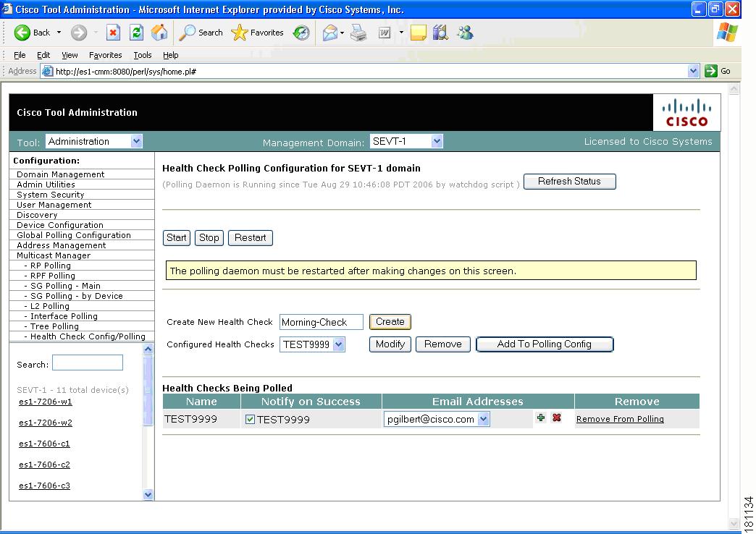The image size is (756, 534).
Task: Select Interface Polling item
Action: [x=64, y=316]
